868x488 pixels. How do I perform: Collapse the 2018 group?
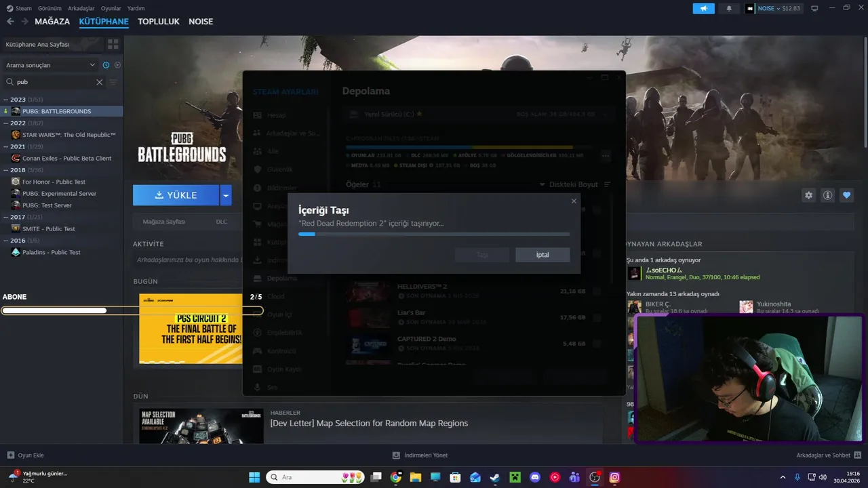pyautogui.click(x=6, y=170)
